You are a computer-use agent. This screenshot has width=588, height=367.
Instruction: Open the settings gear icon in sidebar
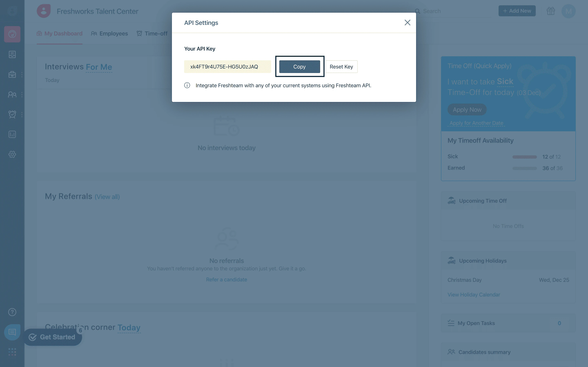(x=12, y=154)
